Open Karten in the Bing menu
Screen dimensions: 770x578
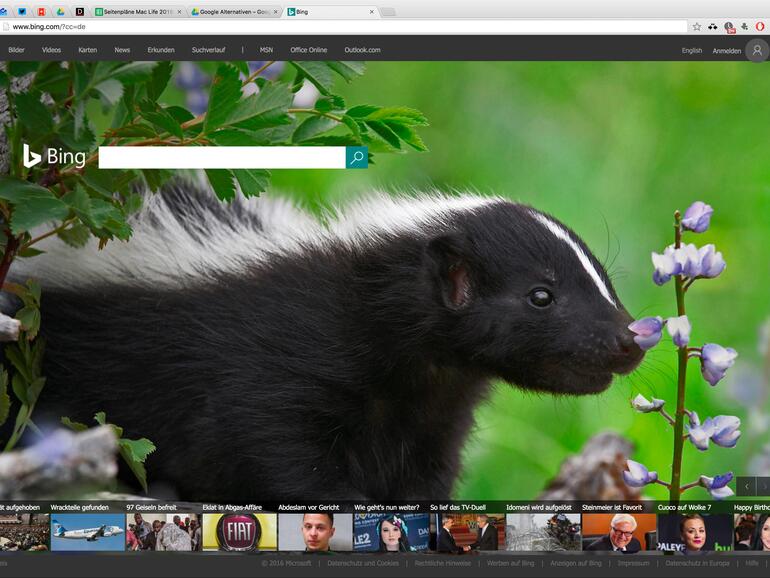pyautogui.click(x=87, y=50)
